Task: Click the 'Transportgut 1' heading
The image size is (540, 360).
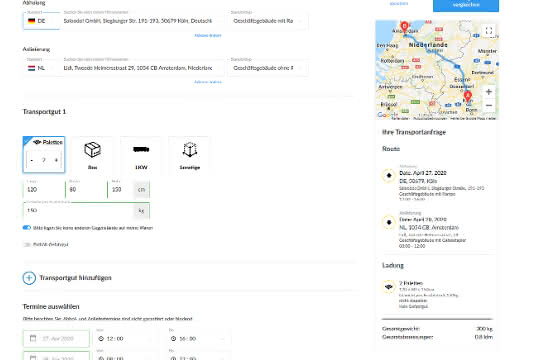Action: tap(44, 112)
